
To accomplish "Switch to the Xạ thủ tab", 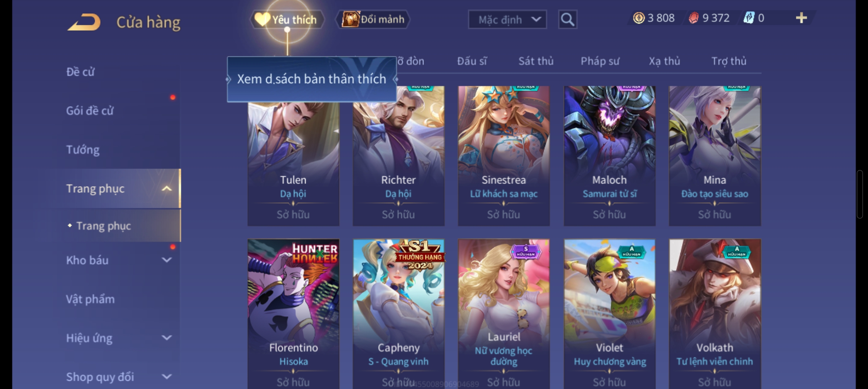I will (664, 61).
